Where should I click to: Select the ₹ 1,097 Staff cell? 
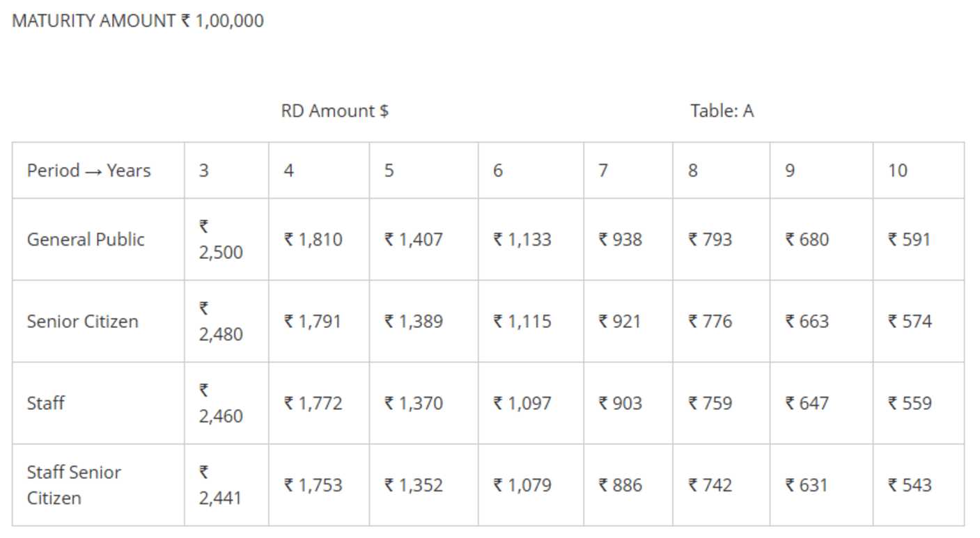click(x=522, y=403)
